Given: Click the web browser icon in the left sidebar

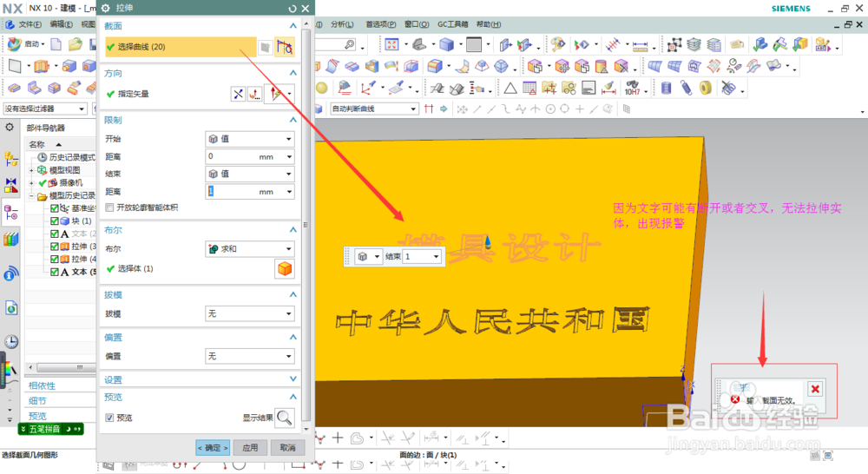Looking at the screenshot, I should (x=11, y=307).
